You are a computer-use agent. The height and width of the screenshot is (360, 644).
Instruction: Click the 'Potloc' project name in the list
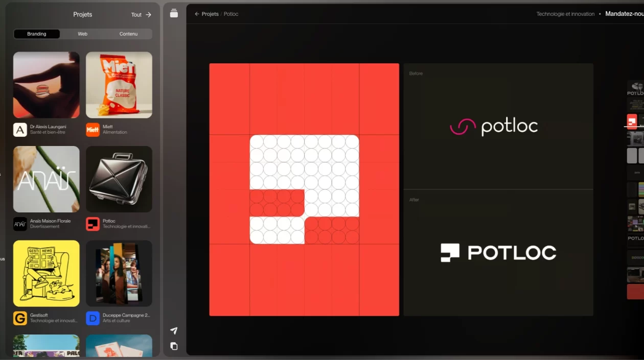tap(109, 221)
